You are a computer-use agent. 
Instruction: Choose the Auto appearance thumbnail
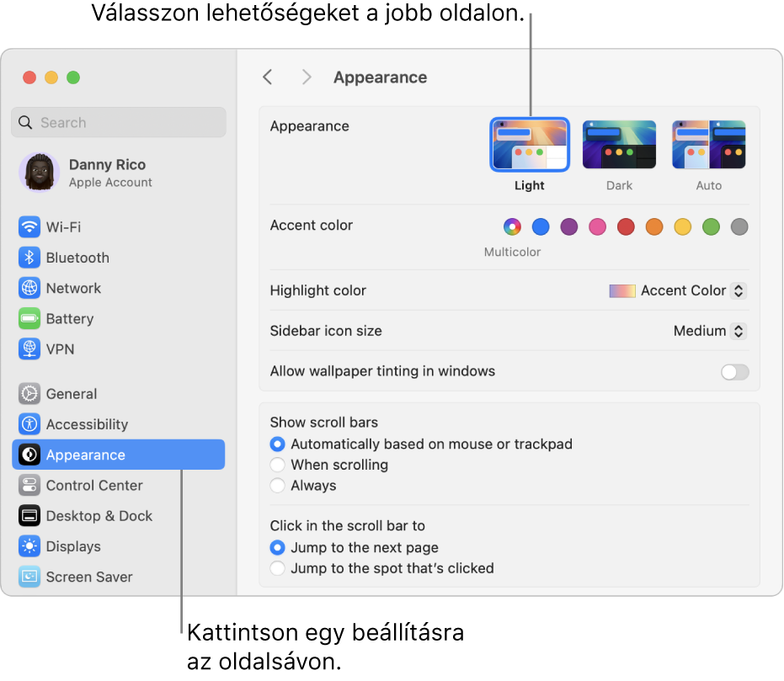(x=708, y=145)
